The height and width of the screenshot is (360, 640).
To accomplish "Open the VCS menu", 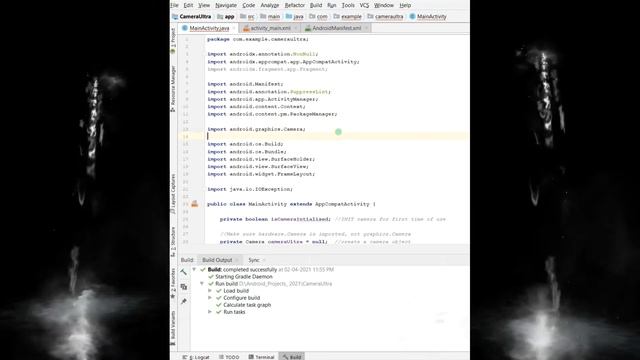I will [364, 5].
